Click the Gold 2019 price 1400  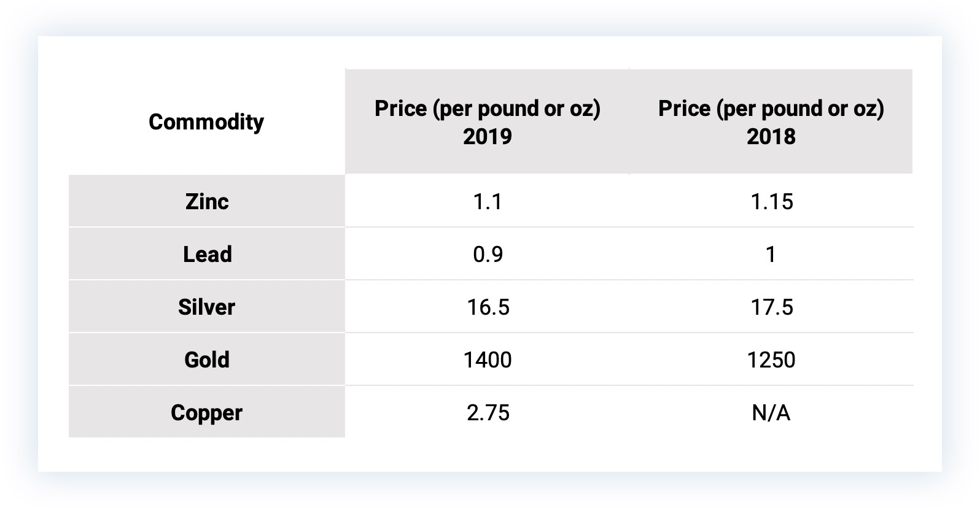[488, 360]
